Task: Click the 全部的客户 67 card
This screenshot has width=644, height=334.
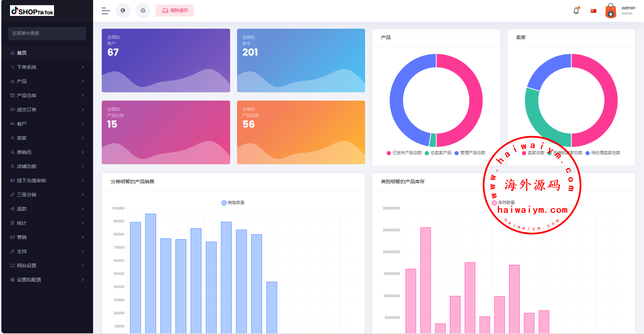Action: pyautogui.click(x=166, y=61)
